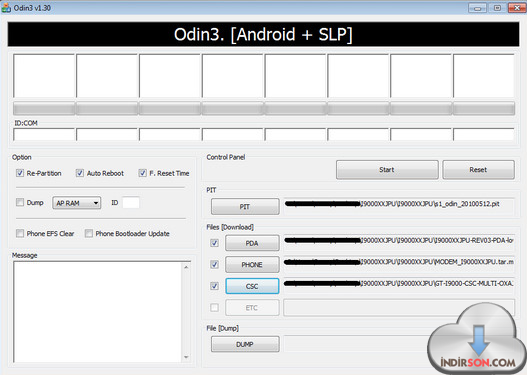This screenshot has width=527, height=375.
Task: Close the Odin3 window
Action: (x=517, y=7)
